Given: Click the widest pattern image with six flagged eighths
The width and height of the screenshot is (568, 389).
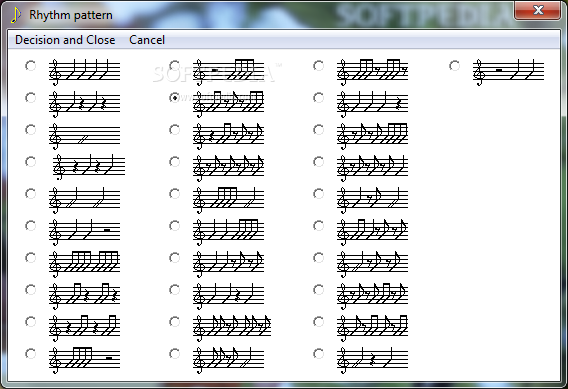Looking at the screenshot, I should click(x=232, y=328).
